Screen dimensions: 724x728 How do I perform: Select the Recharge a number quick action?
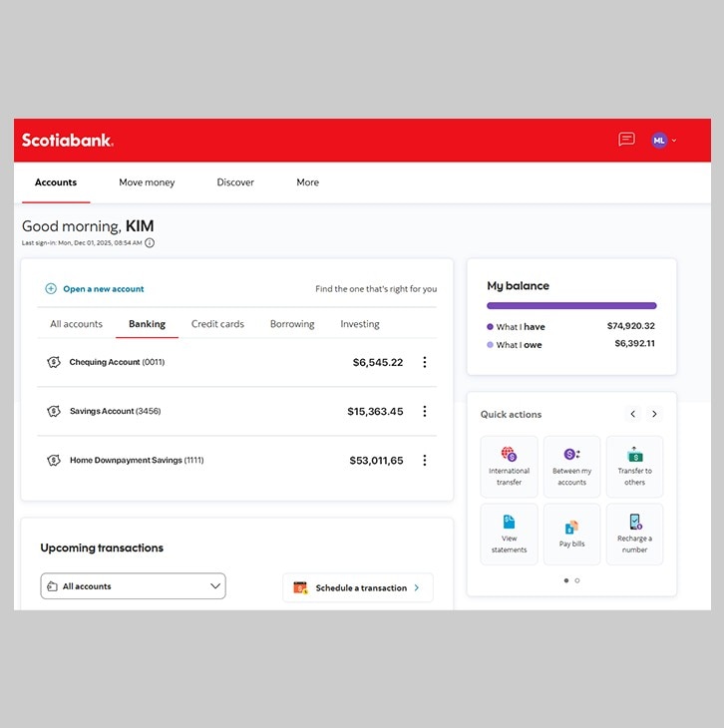click(x=634, y=534)
